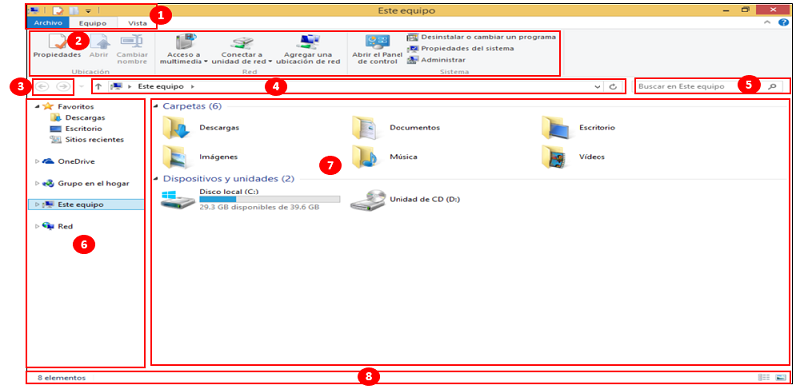Open the address bar history dropdown
The image size is (800, 389).
coord(598,87)
